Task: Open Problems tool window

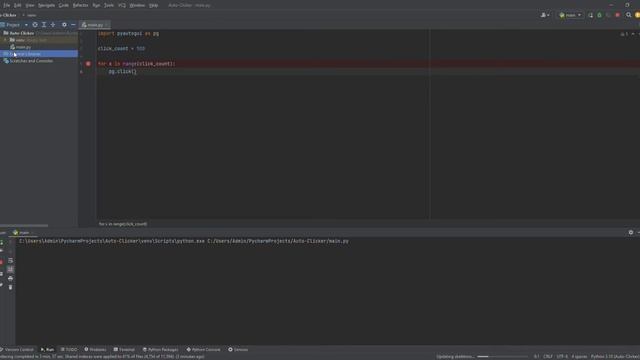Action: (95, 349)
